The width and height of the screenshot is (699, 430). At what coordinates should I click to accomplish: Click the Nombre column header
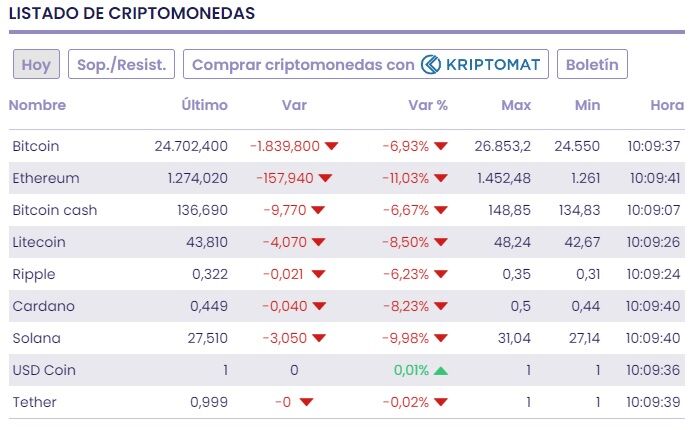pos(37,105)
